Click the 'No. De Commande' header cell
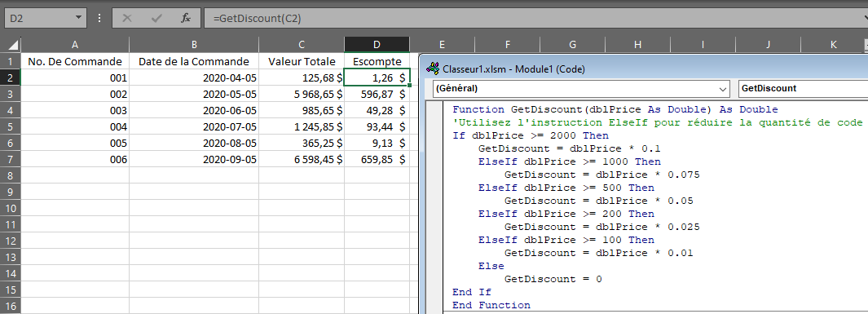Screen dimensions: 868x314 pyautogui.click(x=75, y=61)
